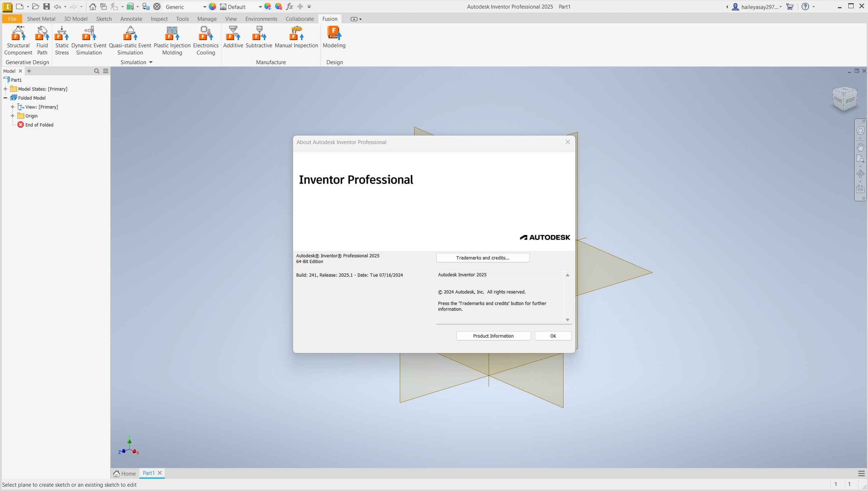Switch to the 3D Model tab
Viewport: 868px width, 491px height.
76,19
